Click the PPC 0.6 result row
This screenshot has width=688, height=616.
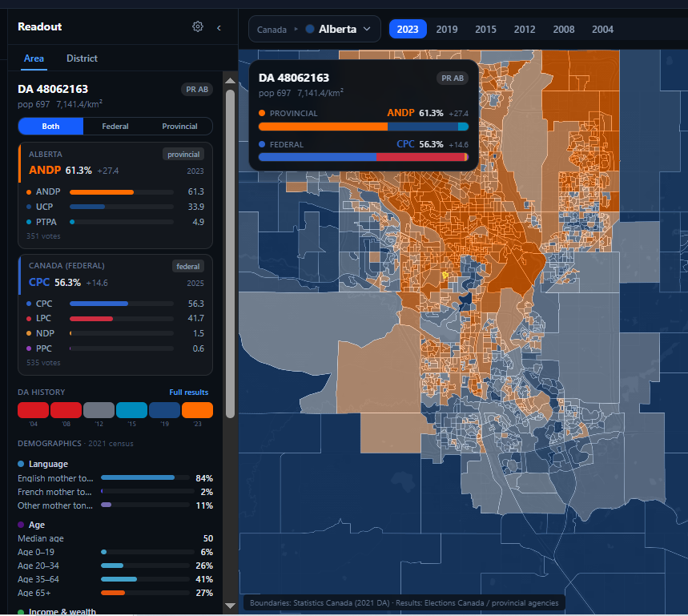pyautogui.click(x=115, y=348)
